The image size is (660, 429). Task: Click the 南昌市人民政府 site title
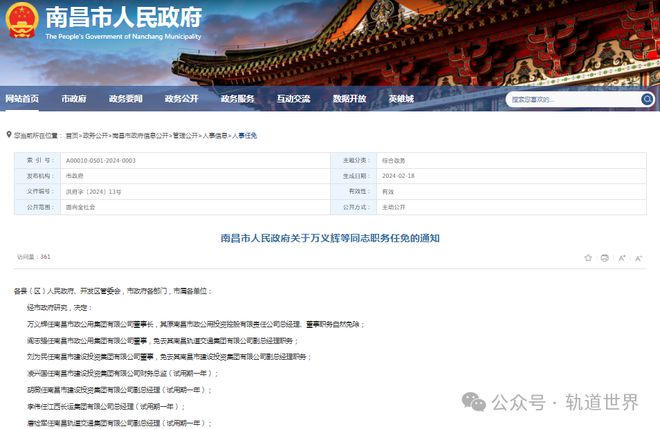[124, 18]
